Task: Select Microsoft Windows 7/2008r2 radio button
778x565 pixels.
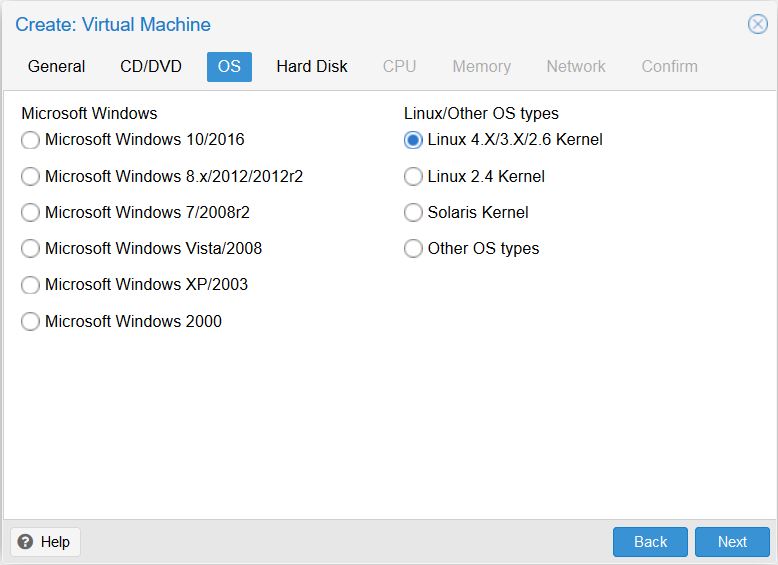Action: pos(30,213)
